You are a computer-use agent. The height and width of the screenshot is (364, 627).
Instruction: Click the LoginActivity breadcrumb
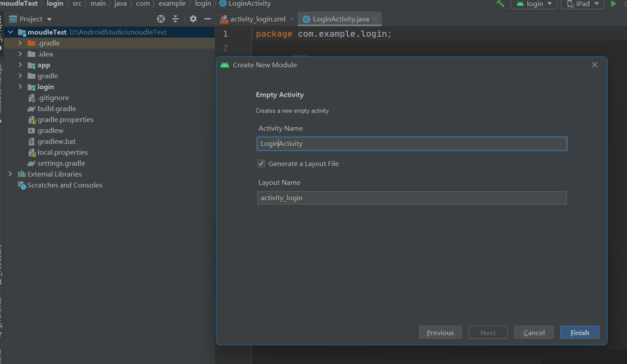coord(250,3)
